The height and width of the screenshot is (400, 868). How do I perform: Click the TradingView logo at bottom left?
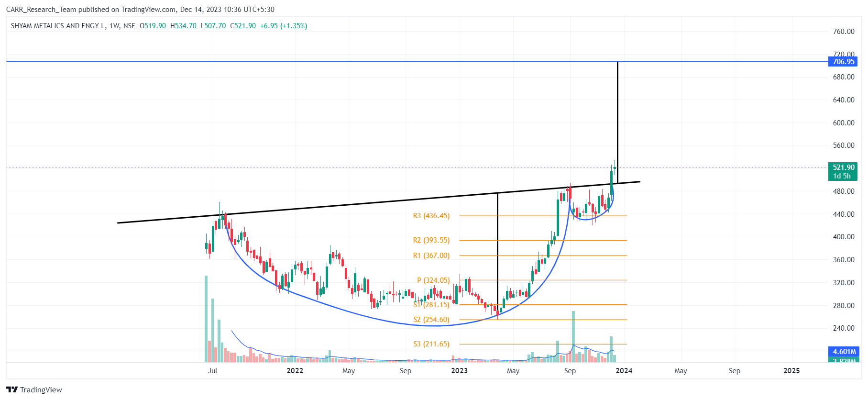pyautogui.click(x=34, y=389)
